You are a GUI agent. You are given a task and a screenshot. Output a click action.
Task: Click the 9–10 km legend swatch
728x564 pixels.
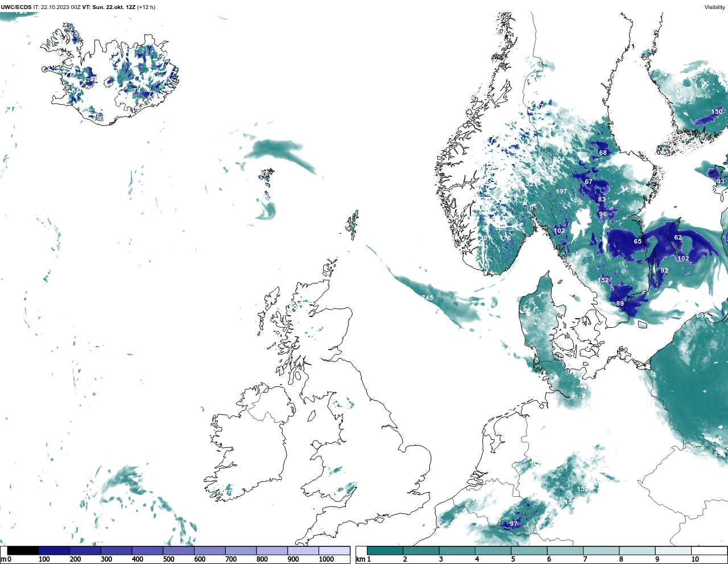pyautogui.click(x=673, y=550)
